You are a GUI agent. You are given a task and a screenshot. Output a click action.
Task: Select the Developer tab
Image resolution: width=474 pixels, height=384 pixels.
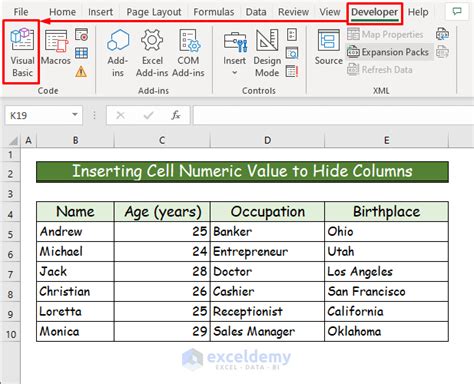pos(374,13)
